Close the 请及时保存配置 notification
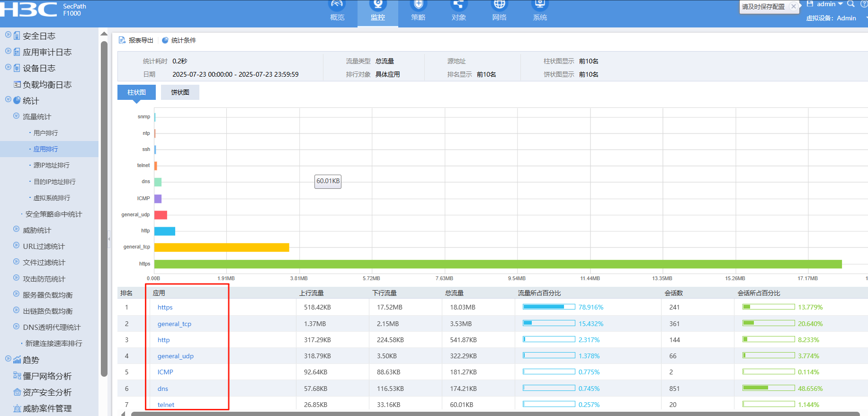The width and height of the screenshot is (868, 416). (x=794, y=7)
